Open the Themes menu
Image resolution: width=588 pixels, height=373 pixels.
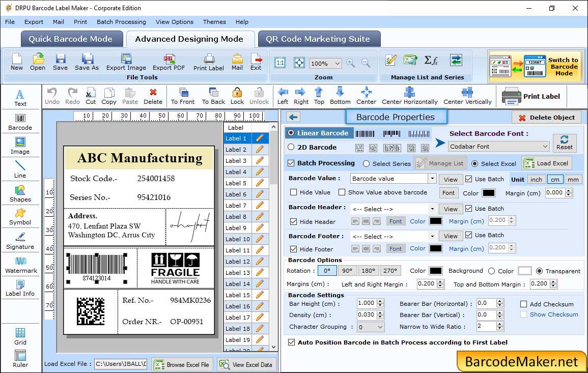coord(214,22)
